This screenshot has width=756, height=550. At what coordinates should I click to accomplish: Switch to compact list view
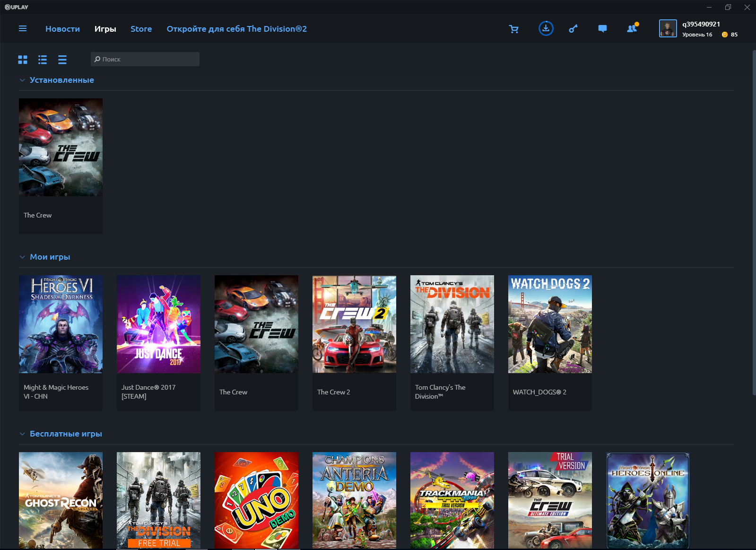(62, 60)
